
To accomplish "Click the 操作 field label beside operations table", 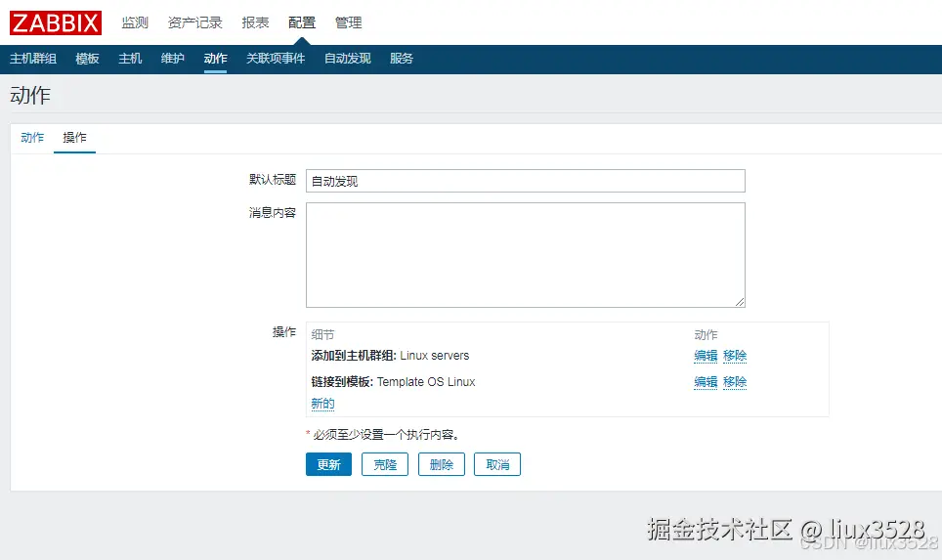I will click(x=284, y=331).
